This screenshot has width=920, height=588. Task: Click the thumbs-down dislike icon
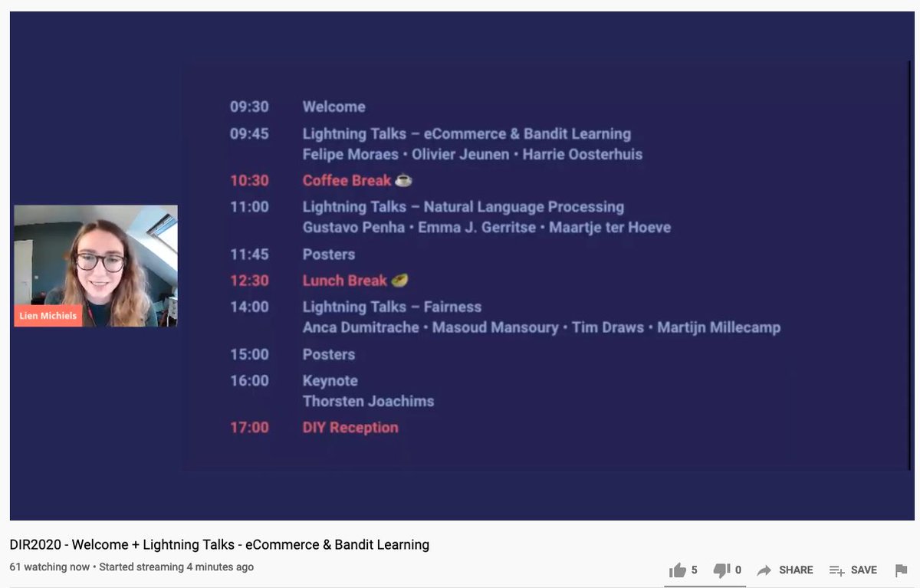[721, 570]
